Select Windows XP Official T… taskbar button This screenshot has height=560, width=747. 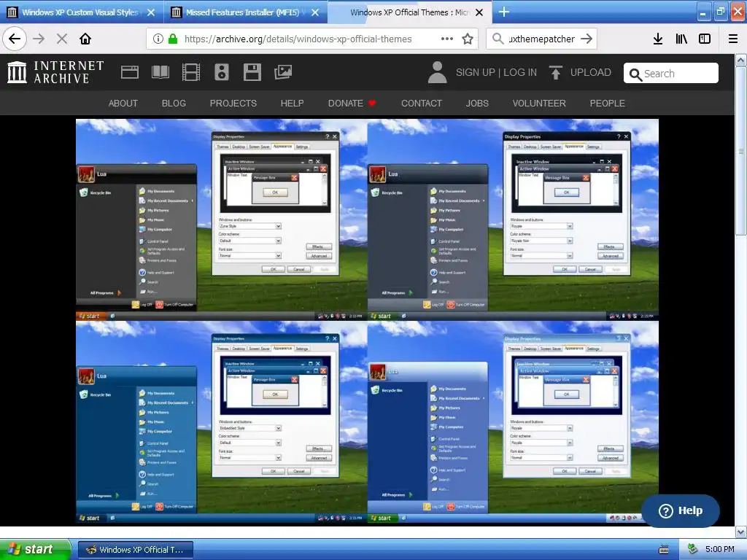tap(136, 550)
